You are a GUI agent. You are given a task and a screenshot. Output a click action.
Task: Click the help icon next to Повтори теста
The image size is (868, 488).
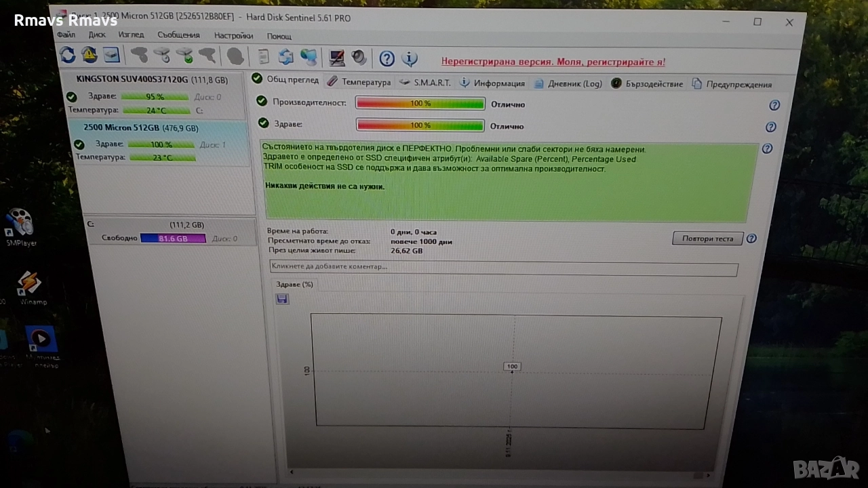tap(751, 239)
